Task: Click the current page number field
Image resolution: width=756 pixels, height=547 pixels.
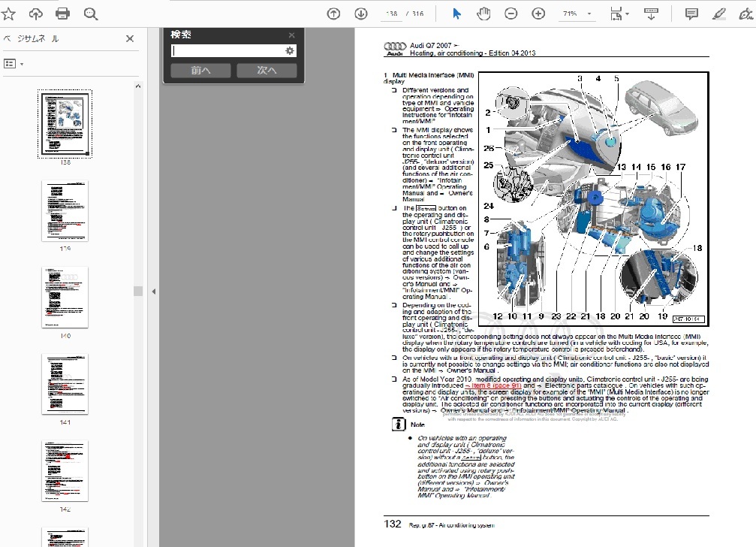Action: pos(391,14)
